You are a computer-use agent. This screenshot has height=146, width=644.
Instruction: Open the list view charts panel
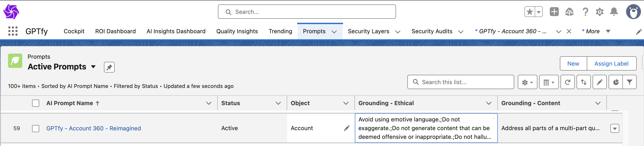tap(616, 82)
